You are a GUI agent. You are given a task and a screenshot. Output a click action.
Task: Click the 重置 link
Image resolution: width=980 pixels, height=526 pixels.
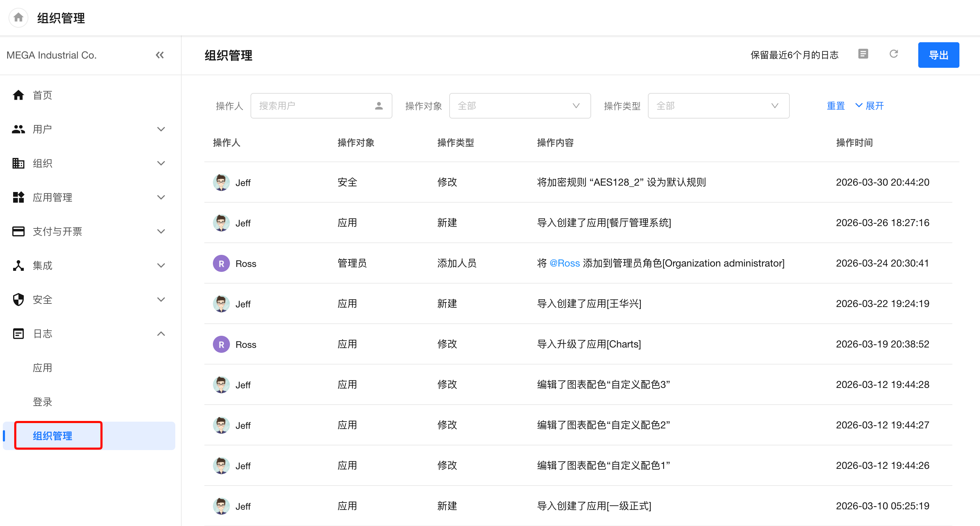point(836,106)
